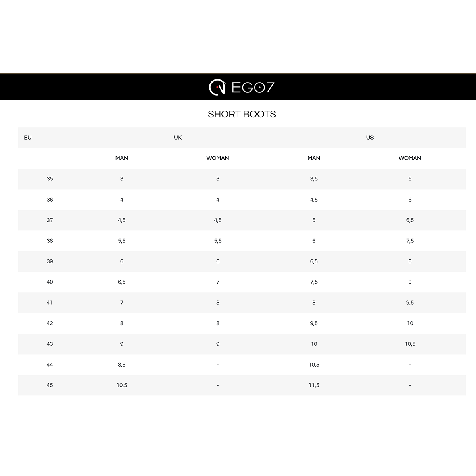Select the WOMAN subheader under US
The width and height of the screenshot is (476, 476).
(410, 158)
